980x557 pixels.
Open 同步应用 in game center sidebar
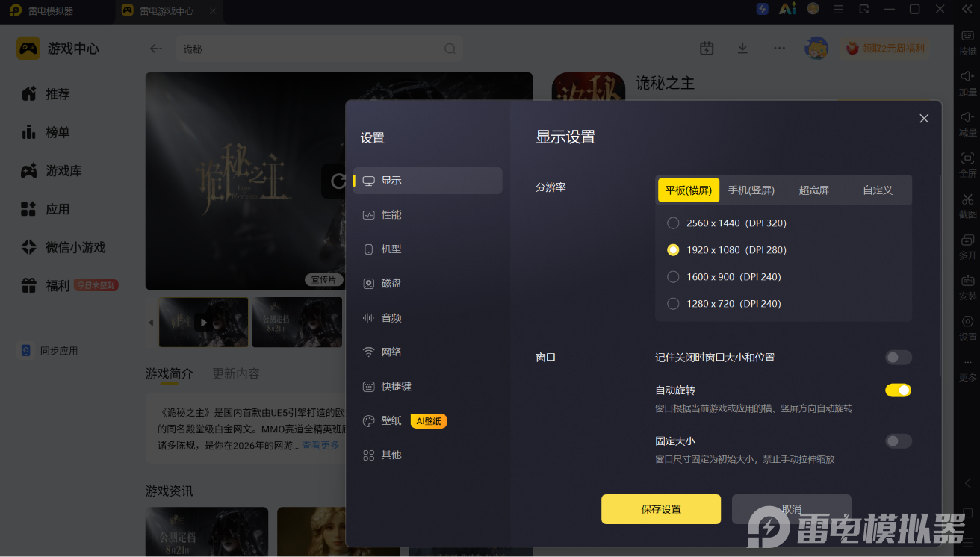pyautogui.click(x=49, y=351)
